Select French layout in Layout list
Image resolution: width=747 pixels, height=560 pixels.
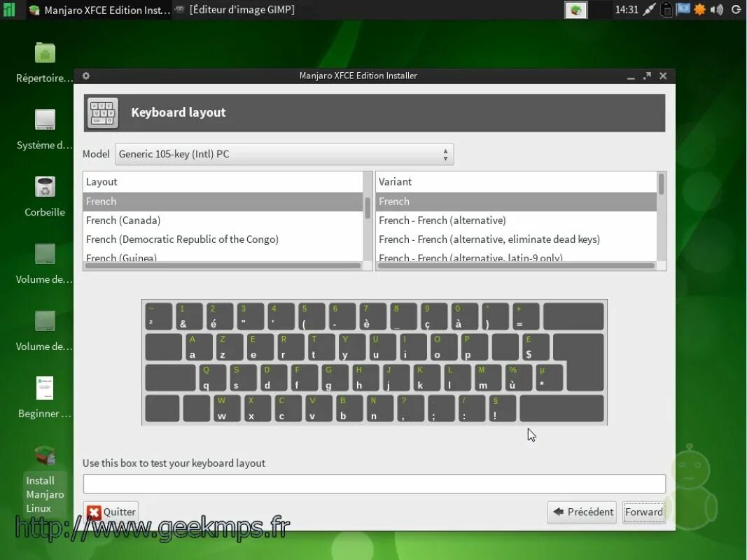[x=223, y=202]
